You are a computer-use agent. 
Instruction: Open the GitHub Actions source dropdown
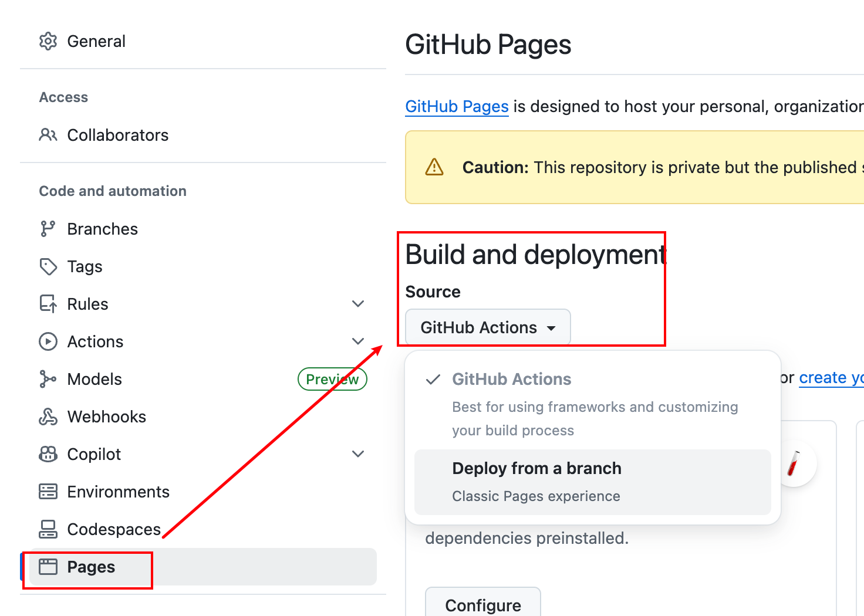coord(488,327)
